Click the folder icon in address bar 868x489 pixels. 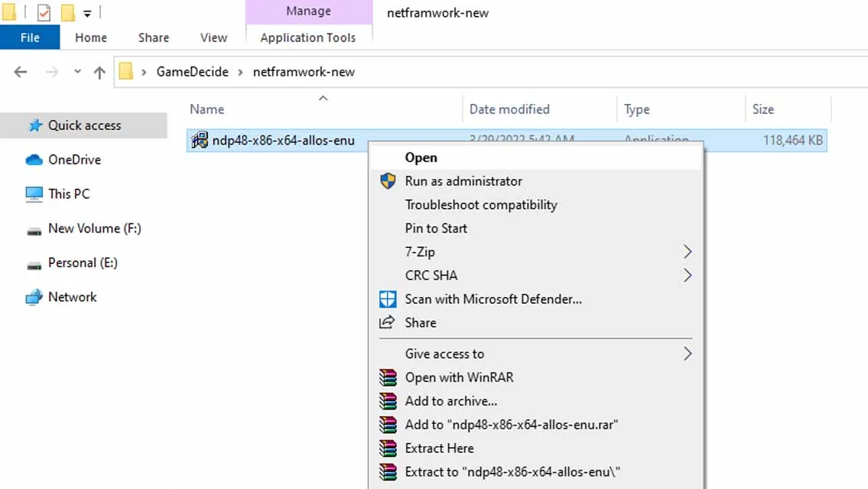click(x=126, y=71)
